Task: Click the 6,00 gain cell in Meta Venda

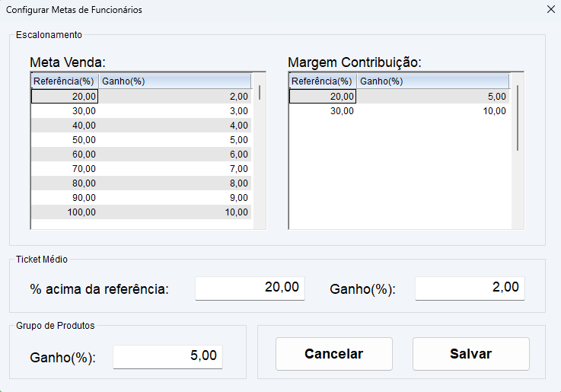Action: point(175,155)
